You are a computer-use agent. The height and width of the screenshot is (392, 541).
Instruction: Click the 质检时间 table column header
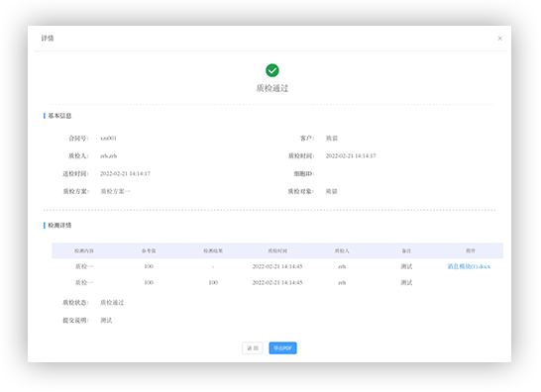(x=277, y=250)
